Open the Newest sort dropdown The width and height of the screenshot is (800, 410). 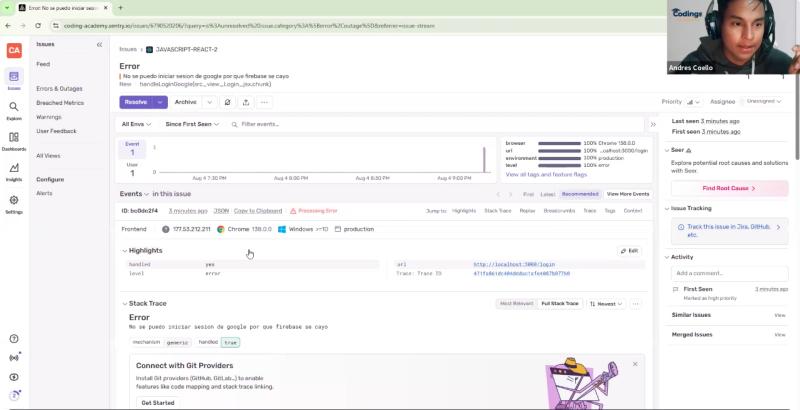pyautogui.click(x=606, y=304)
